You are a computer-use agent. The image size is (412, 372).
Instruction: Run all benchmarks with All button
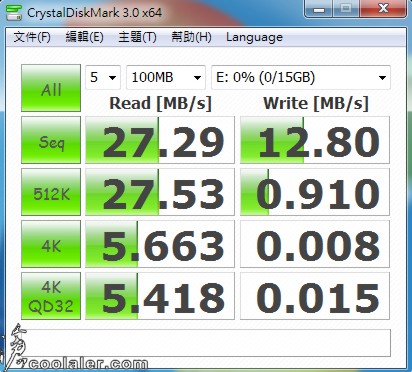(51, 88)
